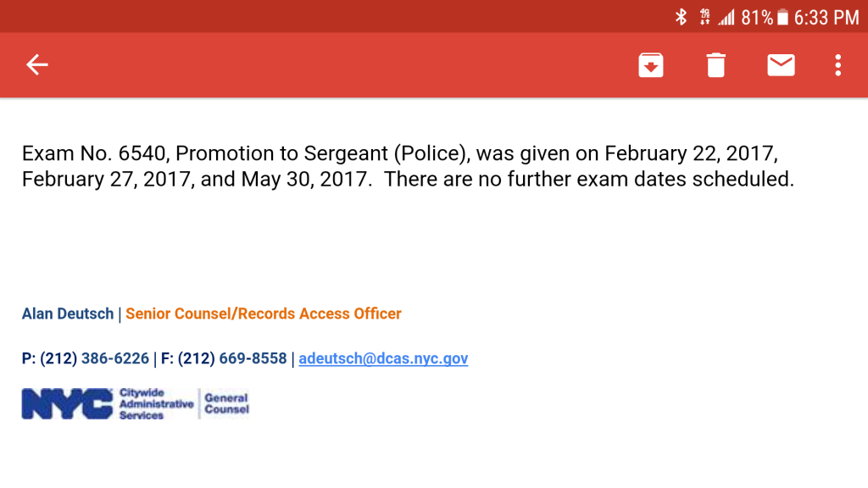Tap the signal strength bars icon
This screenshot has width=868, height=488.
(x=726, y=17)
